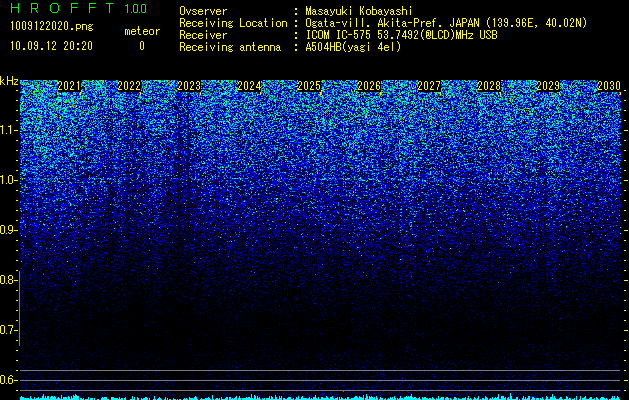Select the Ogata-vill. Akita-Pref. JAPAN location text

(446, 23)
